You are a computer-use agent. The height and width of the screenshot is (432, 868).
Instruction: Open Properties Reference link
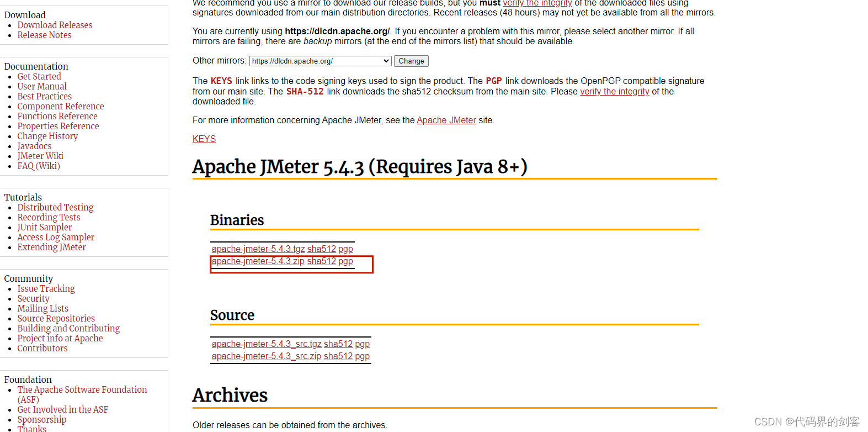(x=58, y=126)
